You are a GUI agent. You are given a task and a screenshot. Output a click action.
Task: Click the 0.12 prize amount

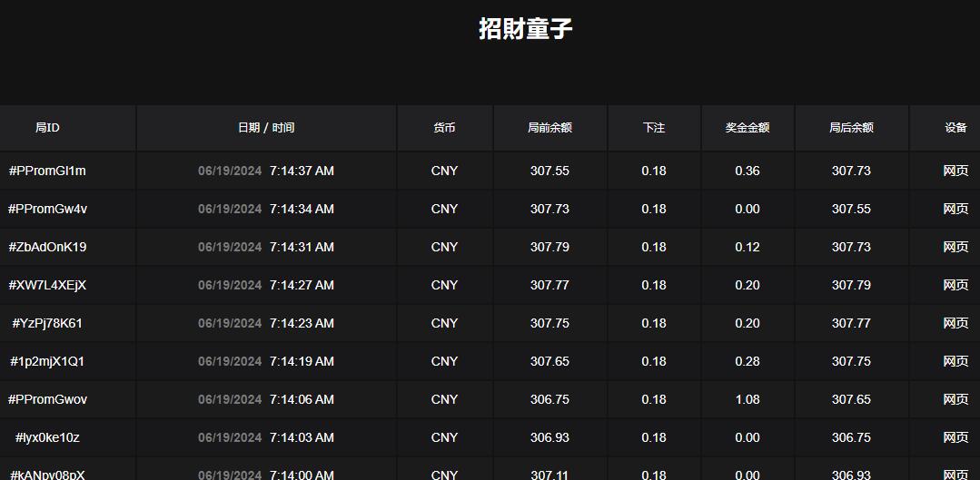[x=747, y=247]
